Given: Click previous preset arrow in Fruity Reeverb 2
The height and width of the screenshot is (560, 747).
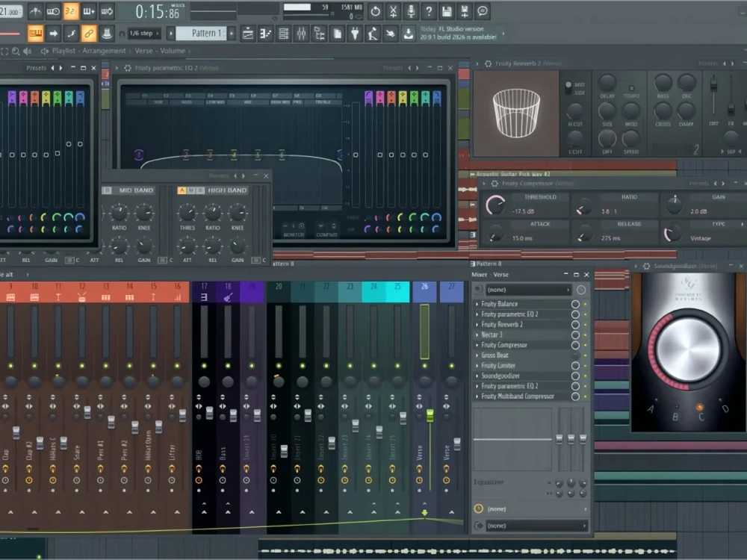Looking at the screenshot, I should click(725, 63).
